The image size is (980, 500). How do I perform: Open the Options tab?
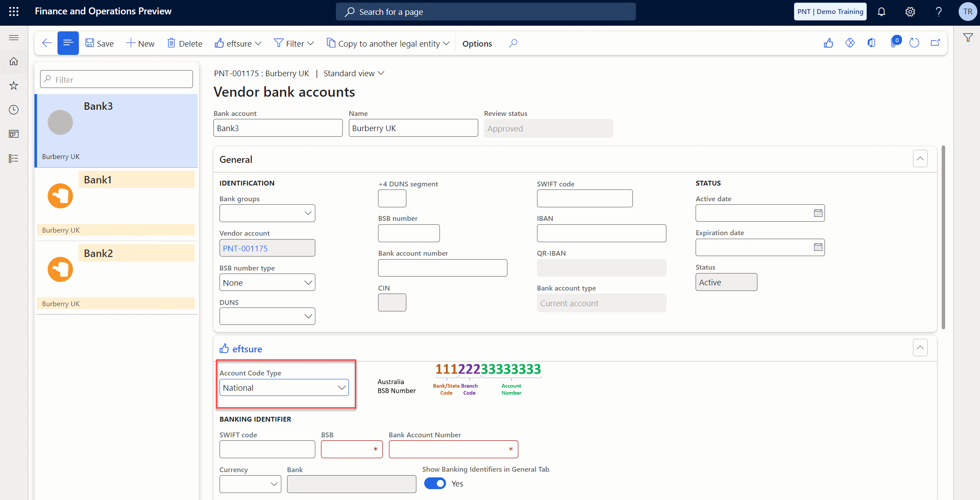(477, 44)
